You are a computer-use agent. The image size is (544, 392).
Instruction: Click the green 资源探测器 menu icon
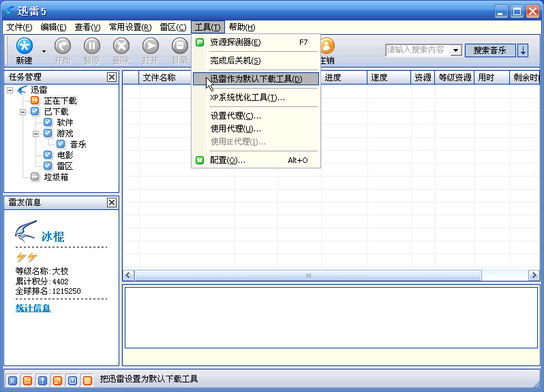200,42
